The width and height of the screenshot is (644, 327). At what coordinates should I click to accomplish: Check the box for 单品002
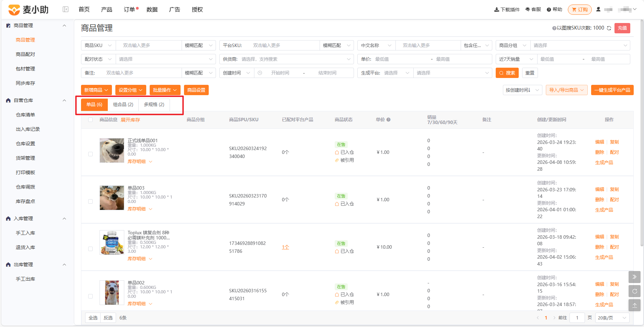point(90,296)
